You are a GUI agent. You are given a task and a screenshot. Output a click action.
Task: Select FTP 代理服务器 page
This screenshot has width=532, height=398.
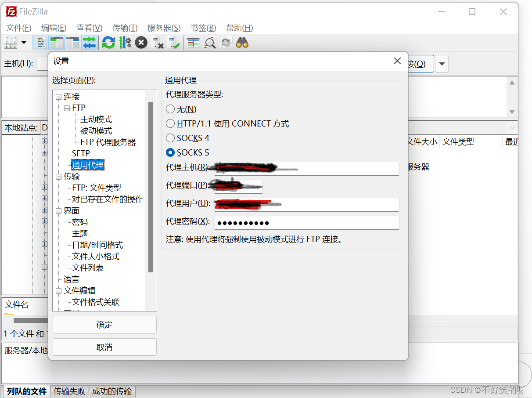108,142
